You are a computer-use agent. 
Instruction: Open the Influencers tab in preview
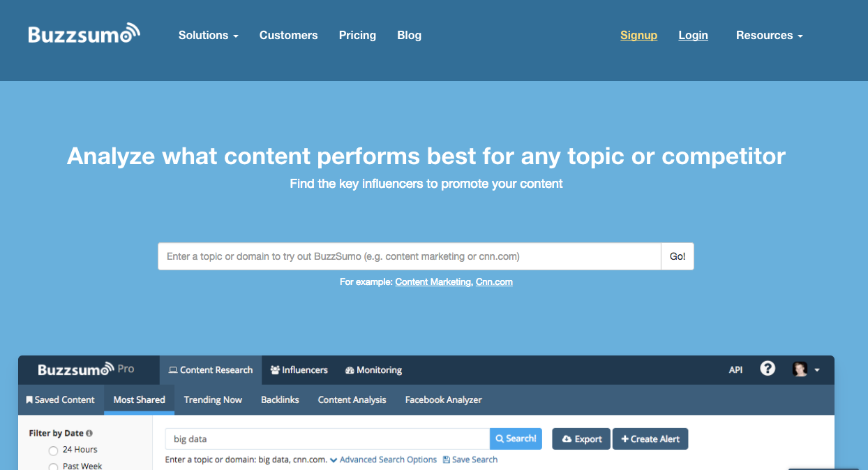tap(299, 370)
